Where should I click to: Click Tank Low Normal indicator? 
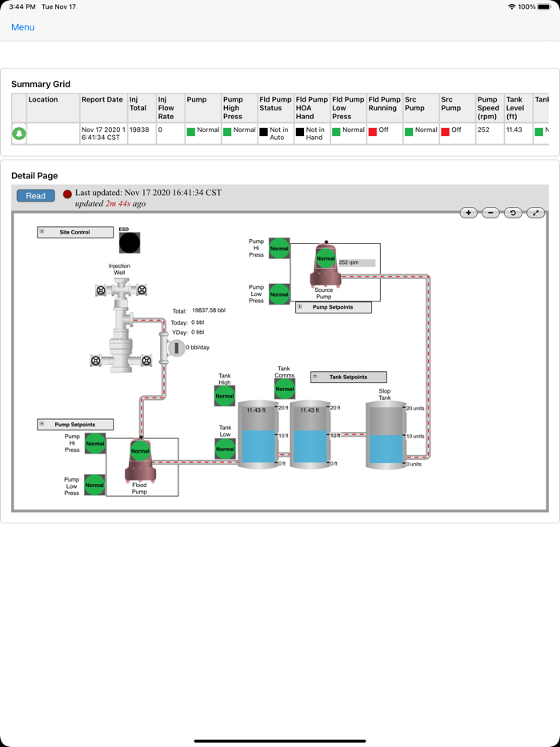click(x=225, y=449)
